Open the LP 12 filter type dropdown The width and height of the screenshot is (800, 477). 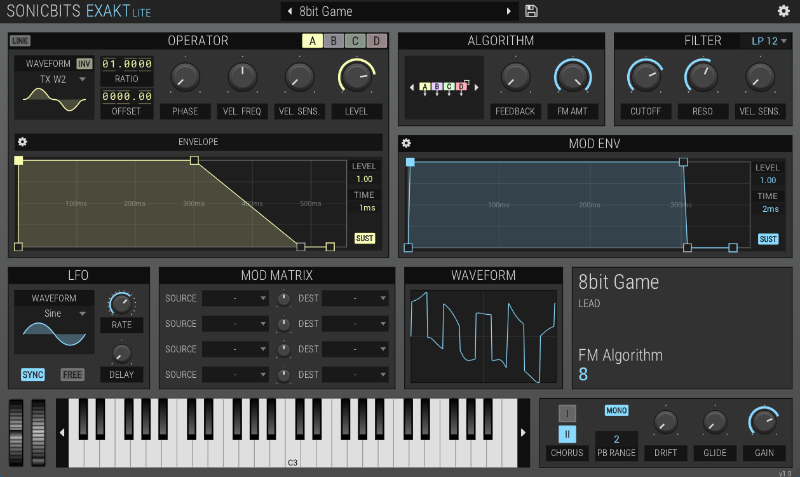[765, 41]
